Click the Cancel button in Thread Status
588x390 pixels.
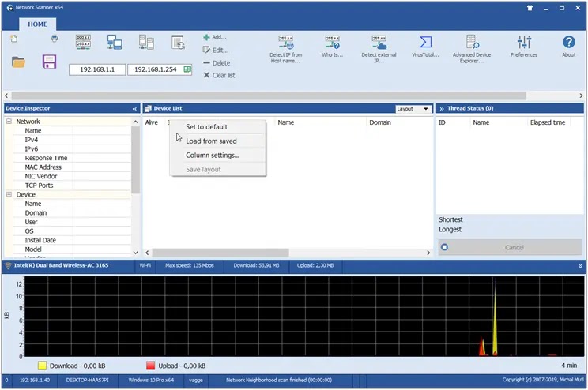[x=510, y=247]
